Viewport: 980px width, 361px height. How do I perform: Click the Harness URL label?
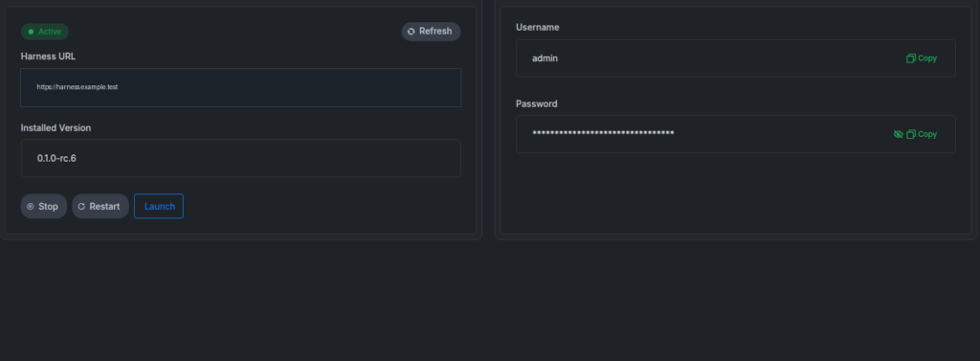point(48,56)
